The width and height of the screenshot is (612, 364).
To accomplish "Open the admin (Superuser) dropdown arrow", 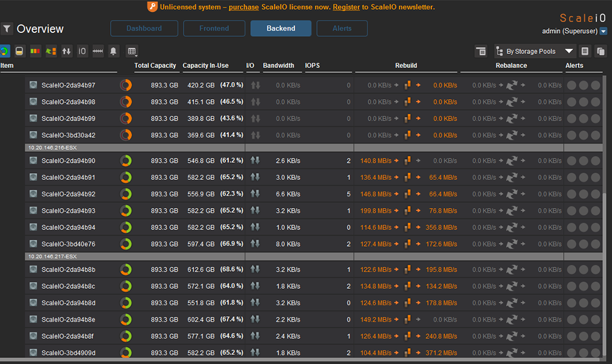I will (603, 31).
